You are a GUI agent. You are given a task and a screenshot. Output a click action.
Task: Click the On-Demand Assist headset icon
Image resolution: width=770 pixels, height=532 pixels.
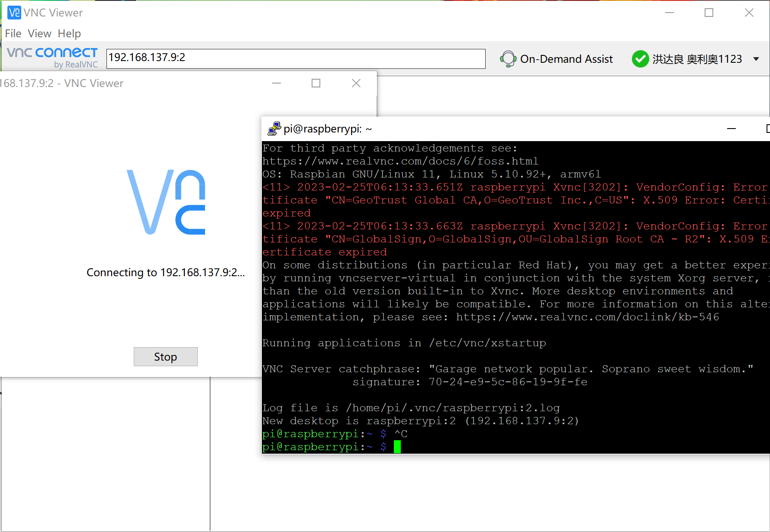pyautogui.click(x=508, y=59)
